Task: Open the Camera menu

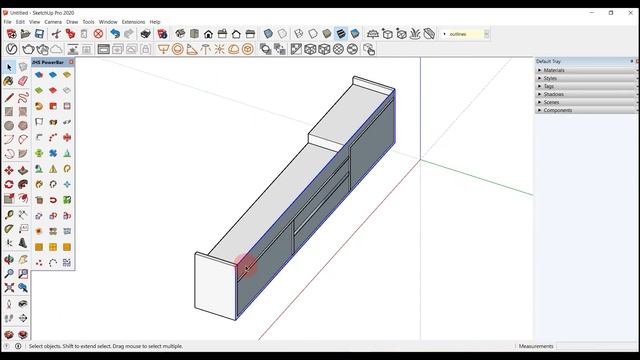Action: pyautogui.click(x=53, y=22)
